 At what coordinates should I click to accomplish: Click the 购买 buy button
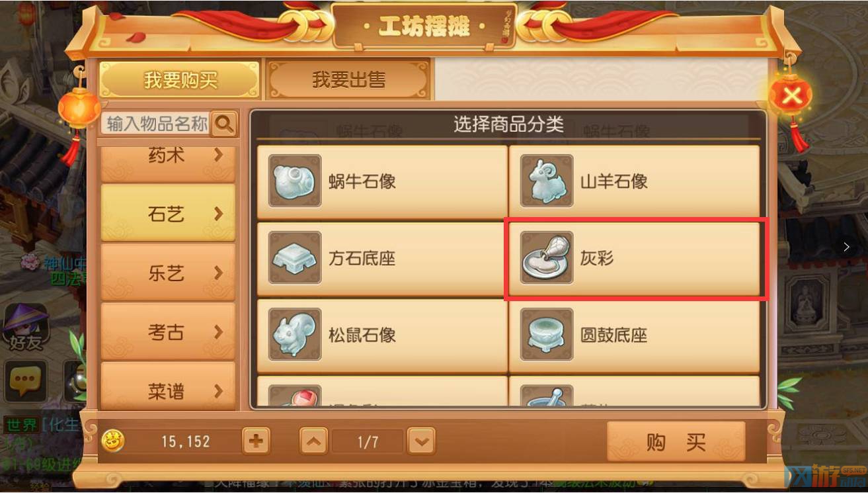tap(676, 441)
